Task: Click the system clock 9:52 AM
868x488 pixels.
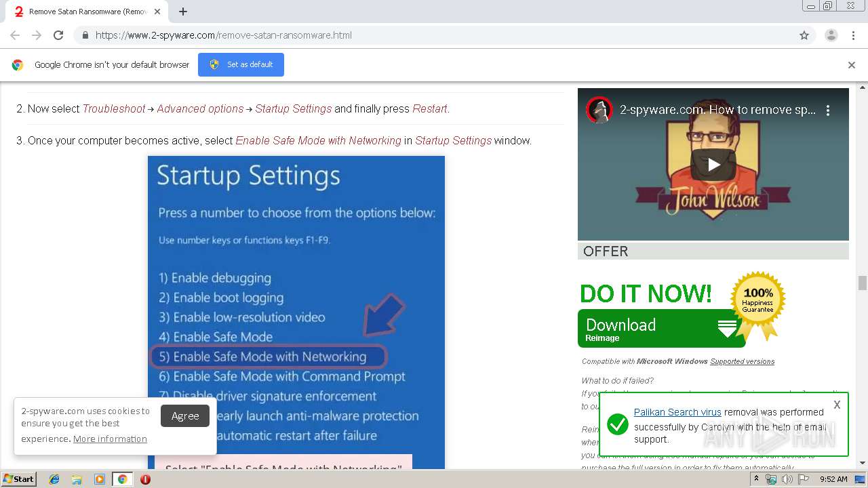Action: tap(833, 479)
